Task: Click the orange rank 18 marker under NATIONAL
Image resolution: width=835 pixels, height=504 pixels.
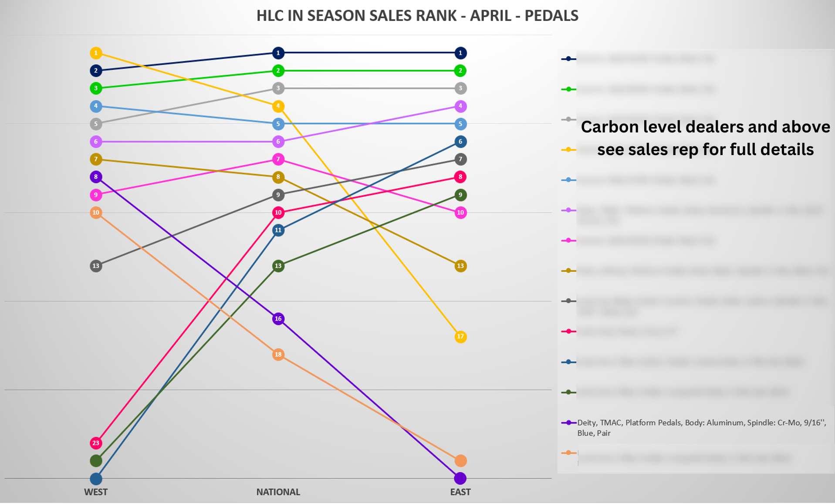Action: (x=278, y=355)
